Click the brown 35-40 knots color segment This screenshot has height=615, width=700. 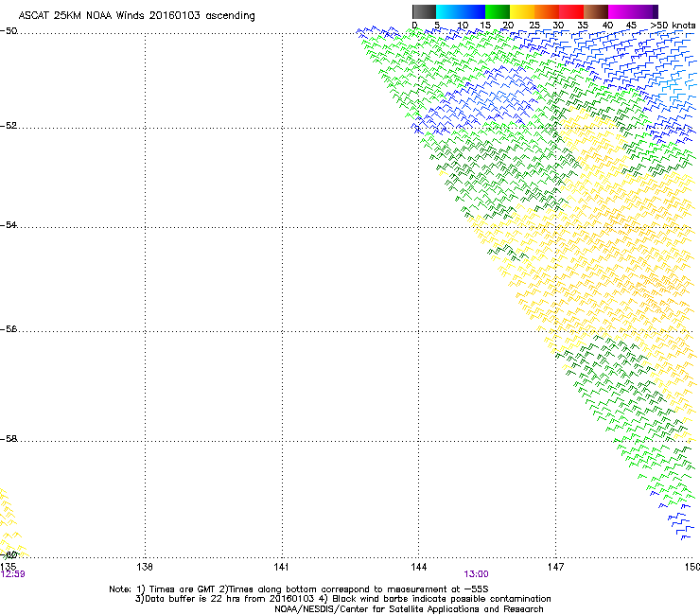(x=596, y=11)
